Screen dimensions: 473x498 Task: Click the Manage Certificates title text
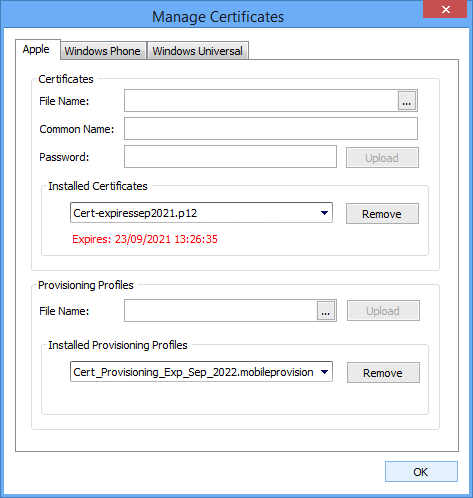(218, 17)
